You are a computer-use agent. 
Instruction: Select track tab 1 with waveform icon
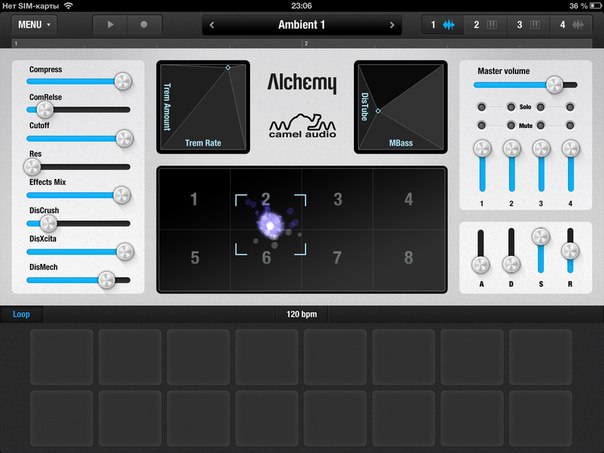click(443, 25)
